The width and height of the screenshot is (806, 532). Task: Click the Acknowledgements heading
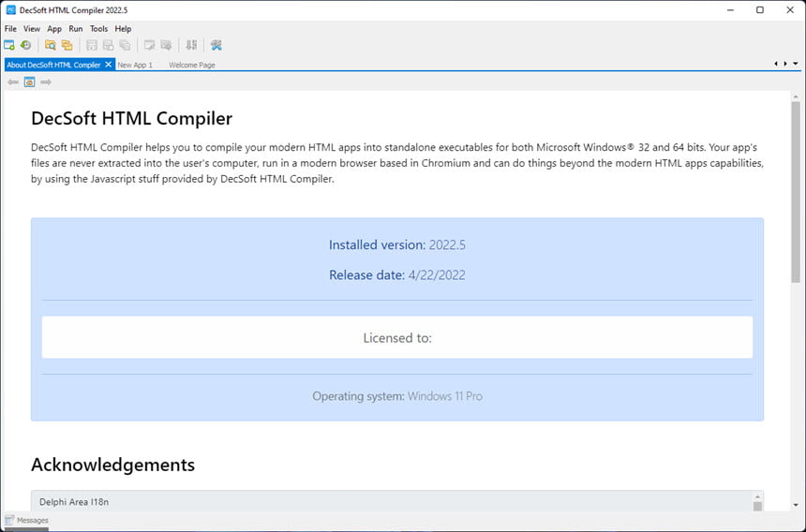[x=113, y=465]
